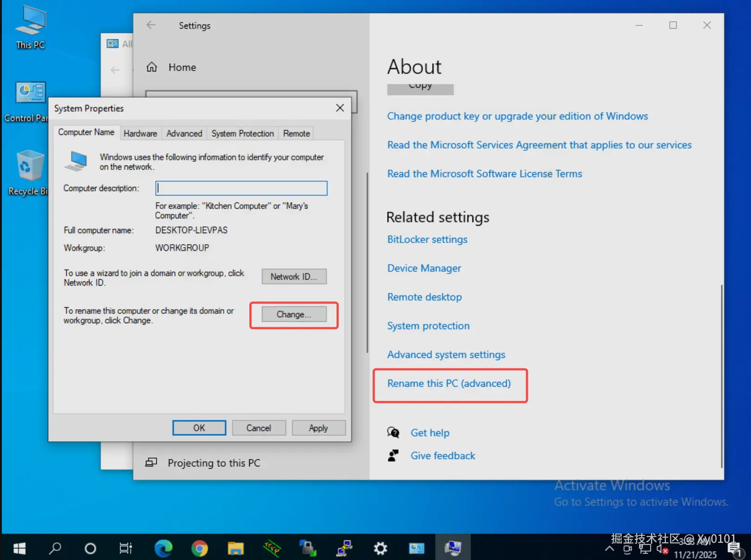Maximize the Settings window
This screenshot has width=751, height=560.
click(x=673, y=25)
